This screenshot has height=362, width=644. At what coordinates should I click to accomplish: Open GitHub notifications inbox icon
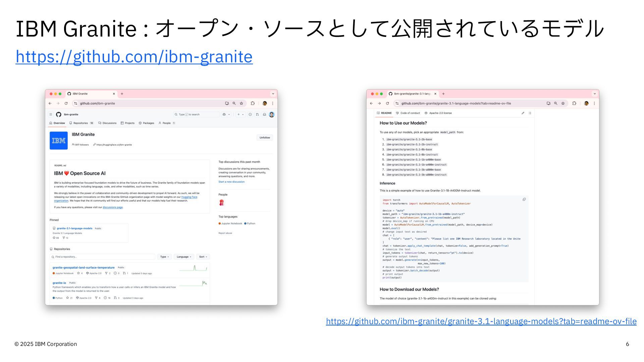264,115
